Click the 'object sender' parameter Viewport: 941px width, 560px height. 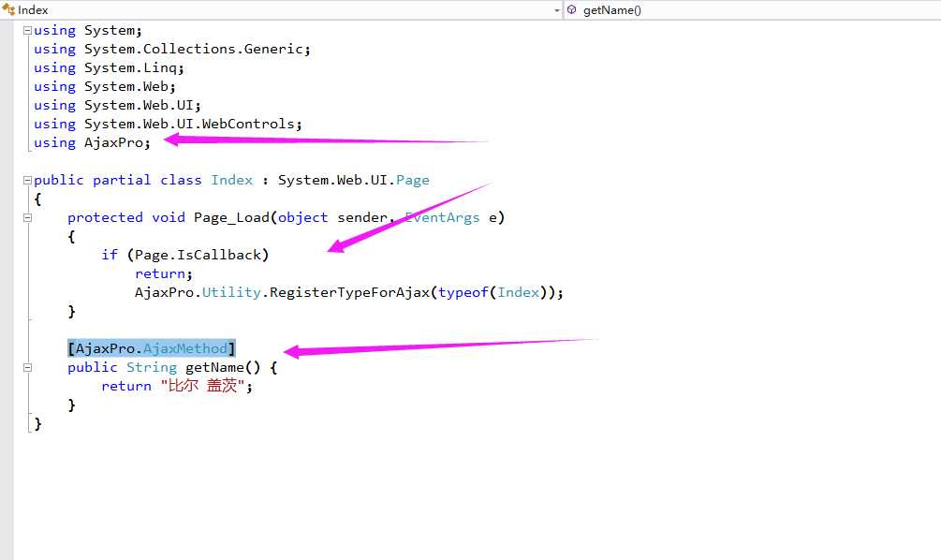point(332,217)
